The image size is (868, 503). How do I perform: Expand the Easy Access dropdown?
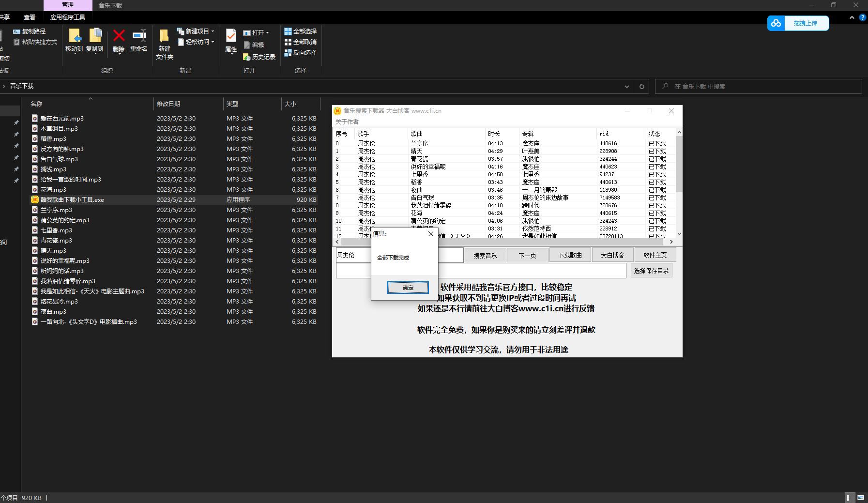pos(213,42)
